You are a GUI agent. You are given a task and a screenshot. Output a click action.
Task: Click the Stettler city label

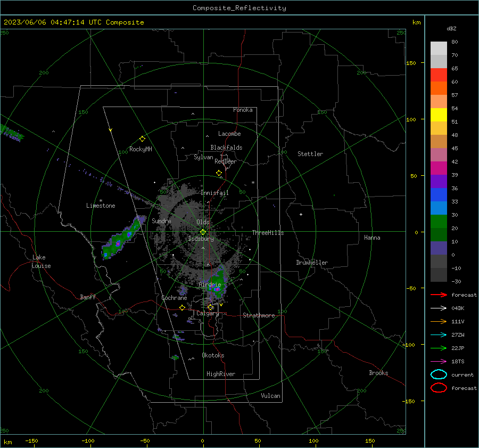pos(310,154)
